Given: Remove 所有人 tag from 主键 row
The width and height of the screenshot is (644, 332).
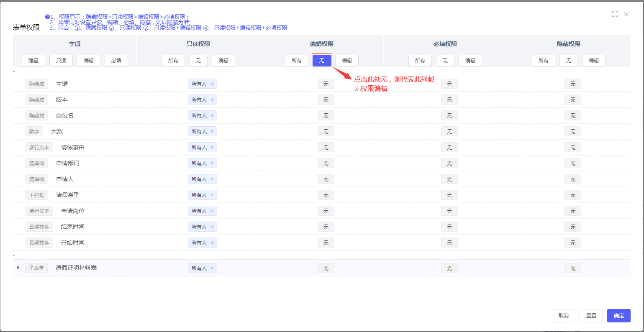Looking at the screenshot, I should click(x=213, y=84).
